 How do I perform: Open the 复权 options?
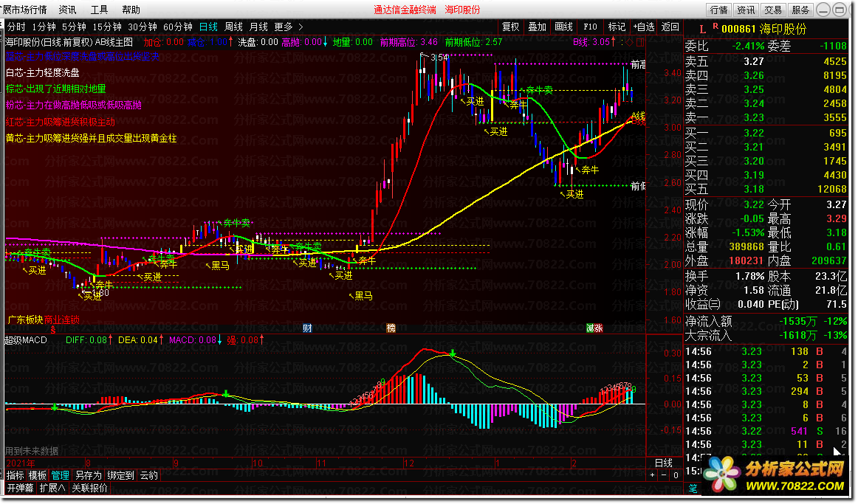[x=510, y=27]
